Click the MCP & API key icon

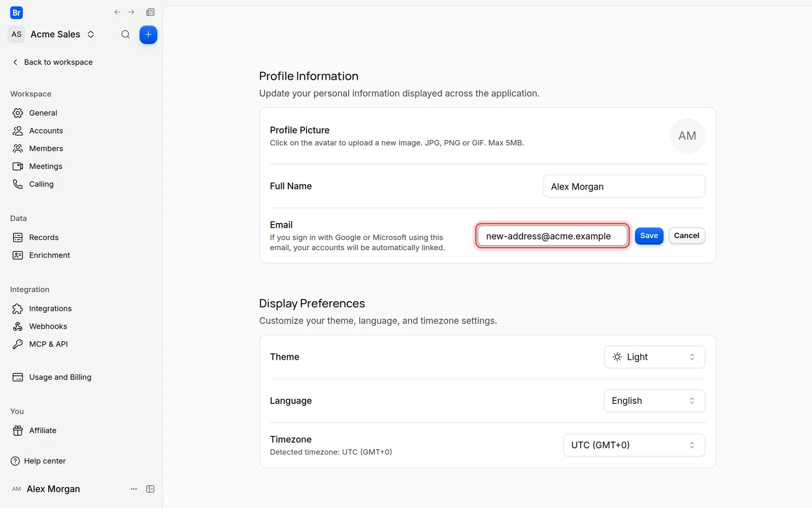18,344
